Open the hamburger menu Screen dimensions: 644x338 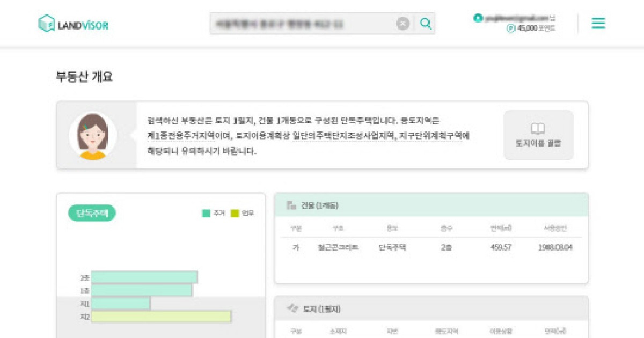(x=598, y=23)
